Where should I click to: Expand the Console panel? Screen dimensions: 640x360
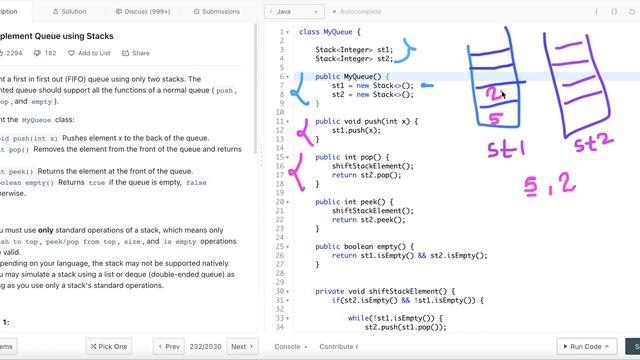tap(291, 347)
